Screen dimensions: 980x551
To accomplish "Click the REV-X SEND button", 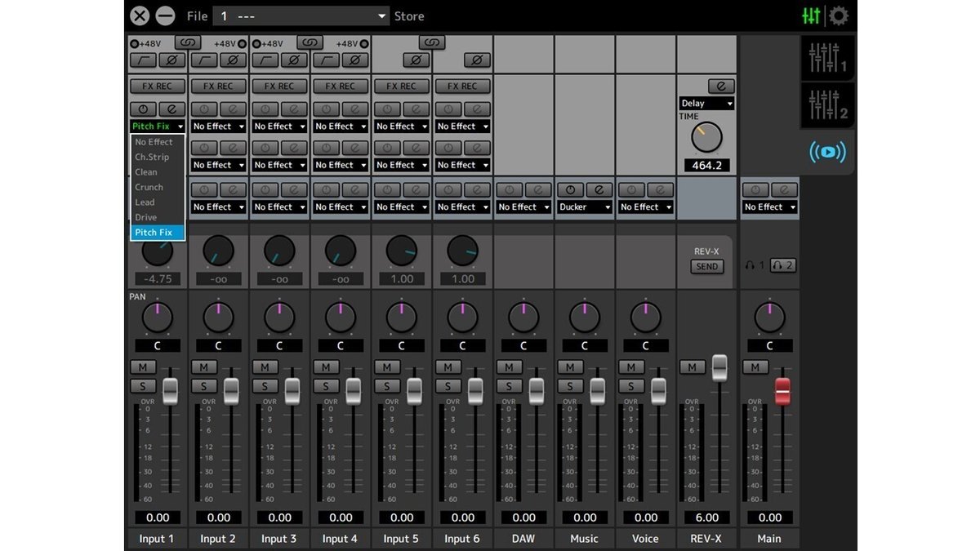I will (x=707, y=266).
